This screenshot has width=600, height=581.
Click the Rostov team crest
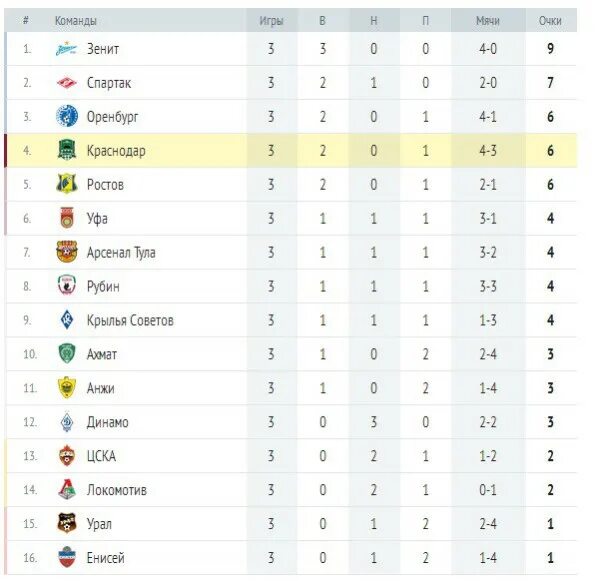pos(67,185)
